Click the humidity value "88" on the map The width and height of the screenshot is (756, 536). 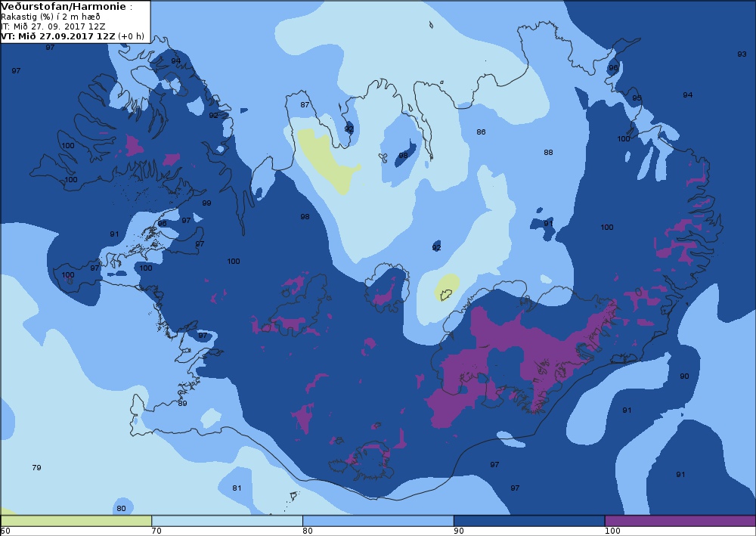548,152
